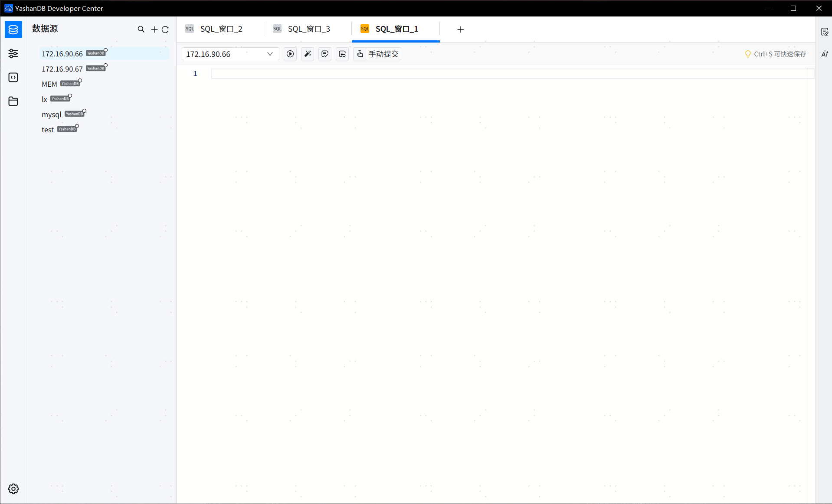Expand the 172.16.90.66 connection dropdown
The height and width of the screenshot is (504, 832).
(230, 54)
